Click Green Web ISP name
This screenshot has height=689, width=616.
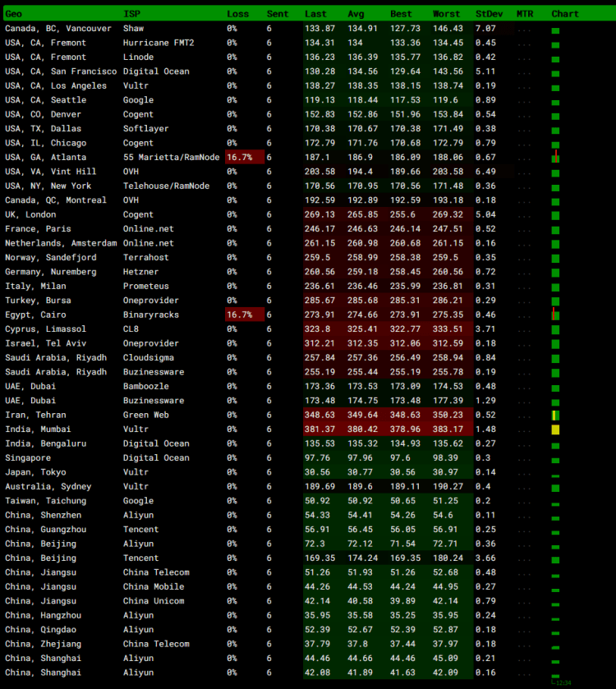(x=146, y=415)
